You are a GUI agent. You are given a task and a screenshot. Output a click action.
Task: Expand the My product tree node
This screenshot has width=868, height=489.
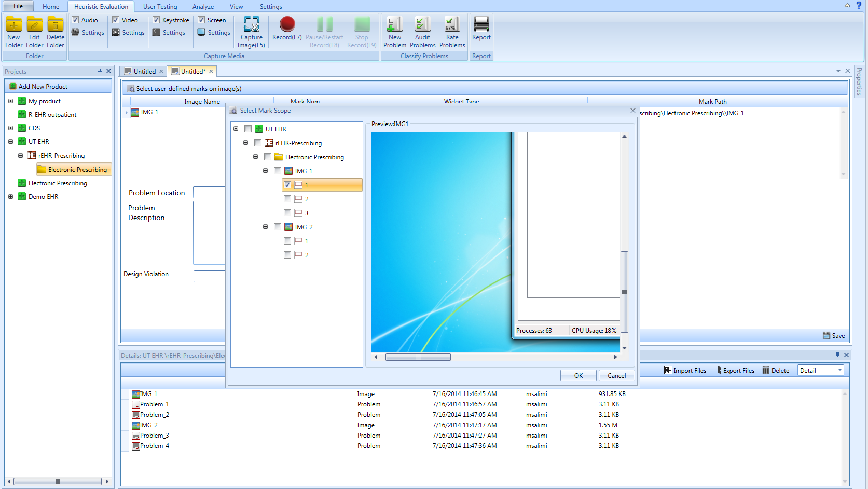click(10, 101)
